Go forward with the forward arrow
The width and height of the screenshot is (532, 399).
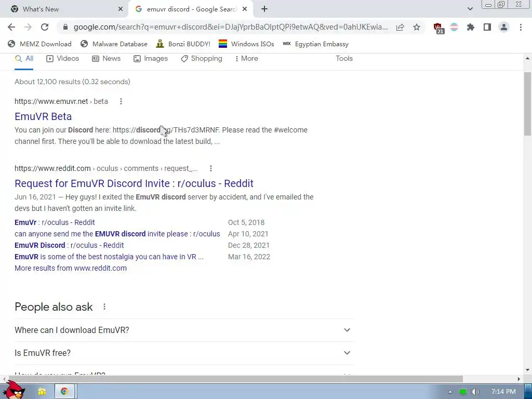[28, 27]
